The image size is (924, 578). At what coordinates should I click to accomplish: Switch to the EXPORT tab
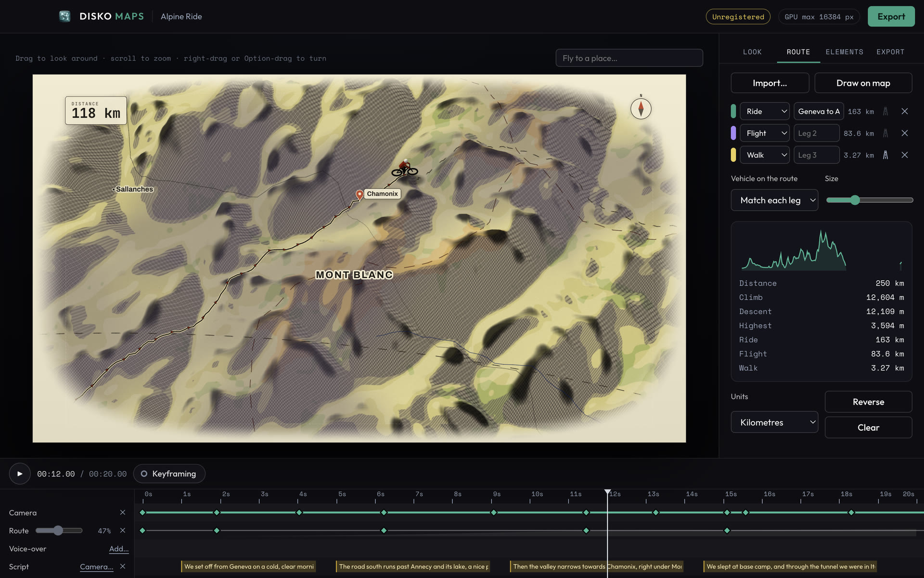(890, 52)
